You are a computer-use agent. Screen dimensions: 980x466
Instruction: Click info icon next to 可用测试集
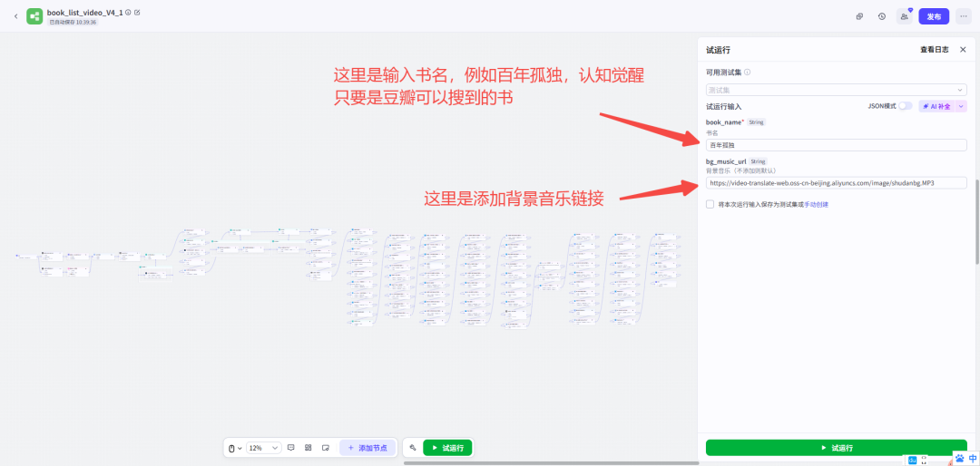click(748, 72)
